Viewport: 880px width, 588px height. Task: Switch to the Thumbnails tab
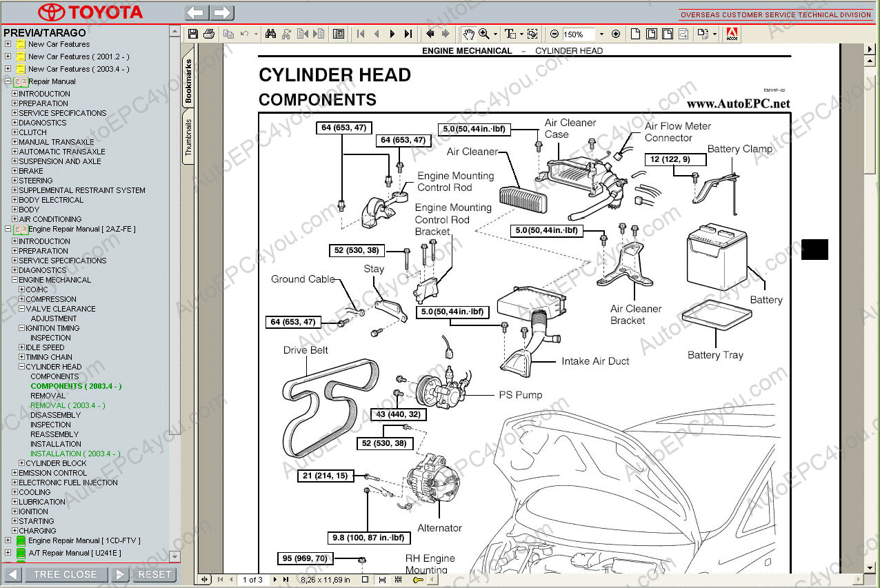tap(189, 138)
